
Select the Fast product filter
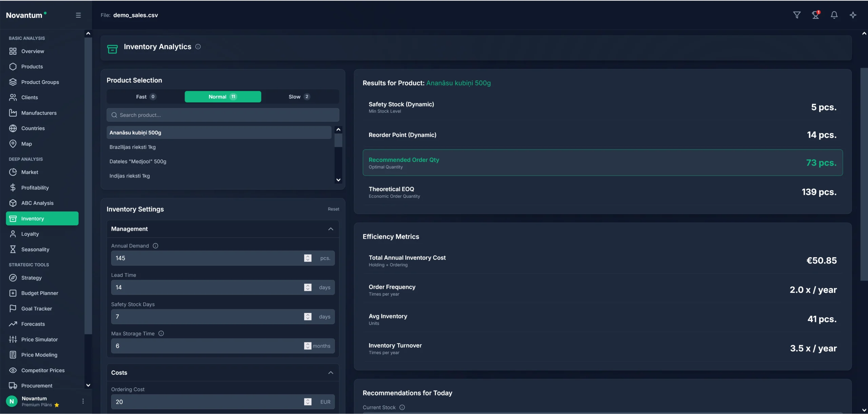point(145,97)
